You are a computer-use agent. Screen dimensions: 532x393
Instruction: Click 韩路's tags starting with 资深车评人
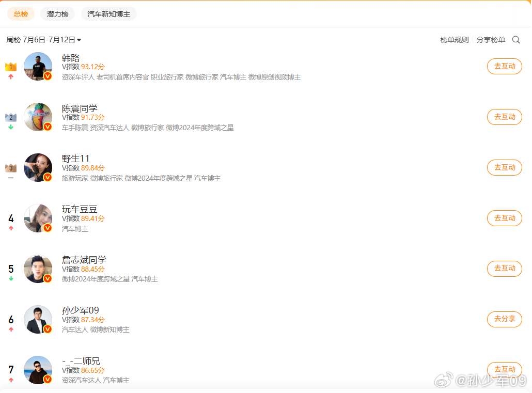[x=181, y=77]
